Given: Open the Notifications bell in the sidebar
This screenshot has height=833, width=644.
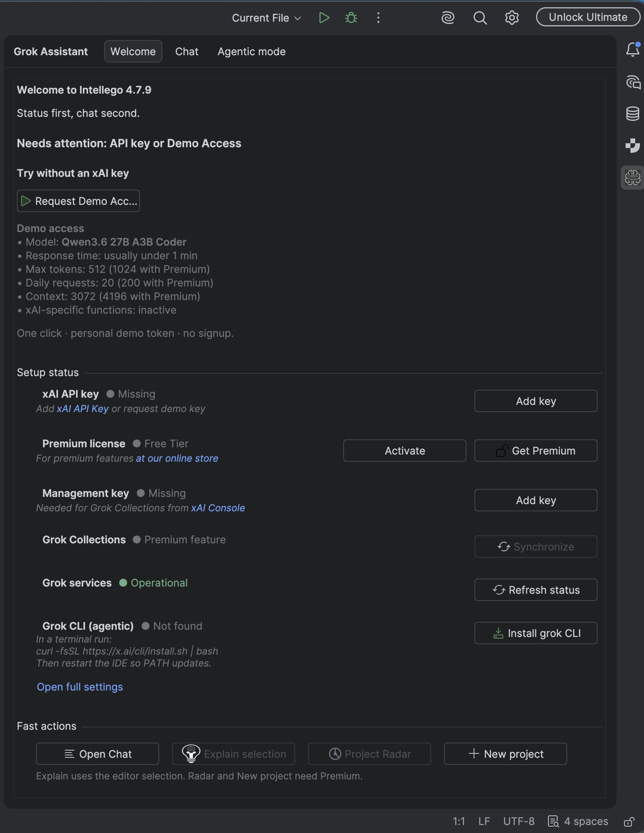Looking at the screenshot, I should 633,50.
